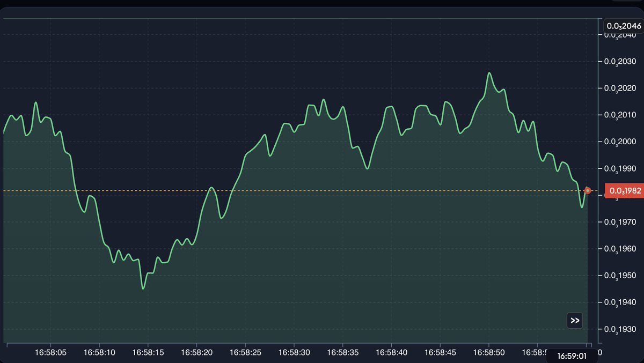Image resolution: width=644 pixels, height=363 pixels.
Task: Click the 0.0₃1960 price axis label
Action: 620,249
